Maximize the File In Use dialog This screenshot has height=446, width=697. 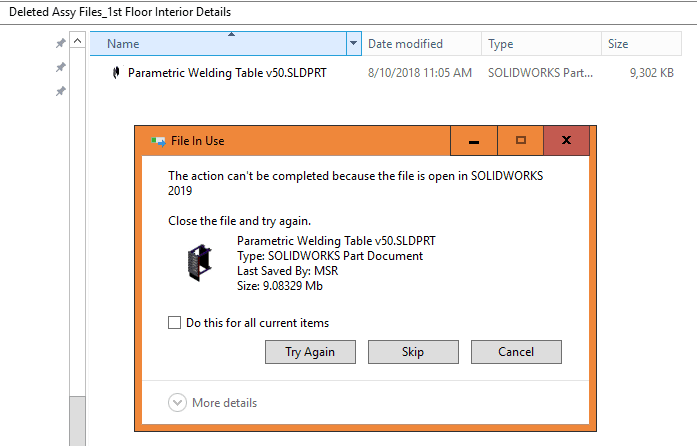coord(521,141)
